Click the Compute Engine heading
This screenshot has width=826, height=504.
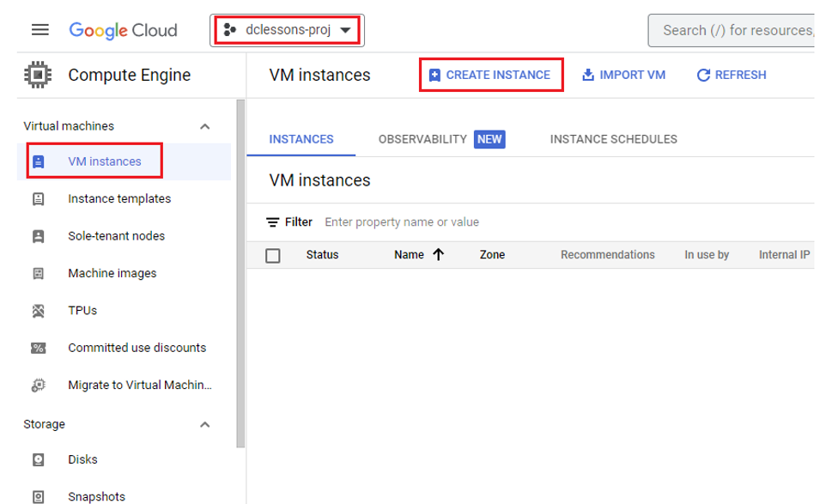[130, 76]
